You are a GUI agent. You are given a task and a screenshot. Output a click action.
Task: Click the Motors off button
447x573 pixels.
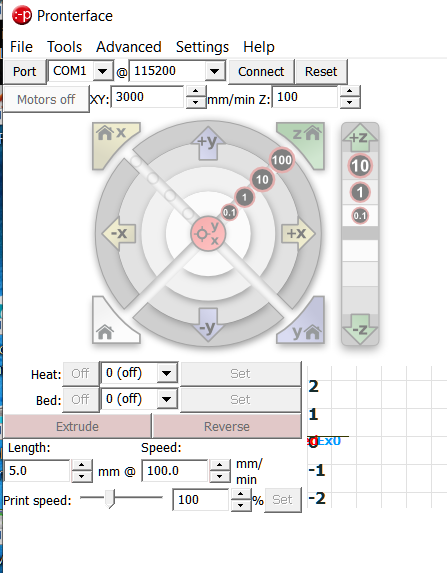click(46, 99)
